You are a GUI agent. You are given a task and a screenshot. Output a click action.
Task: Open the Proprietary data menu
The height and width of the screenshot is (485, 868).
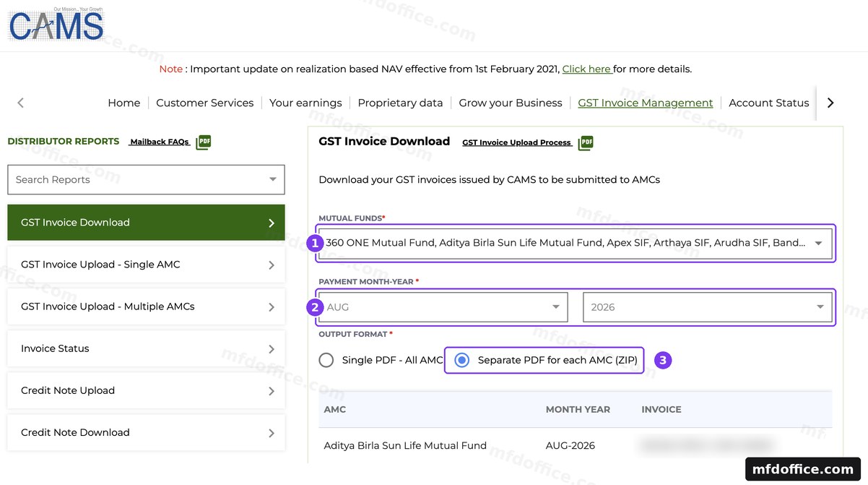tap(400, 103)
